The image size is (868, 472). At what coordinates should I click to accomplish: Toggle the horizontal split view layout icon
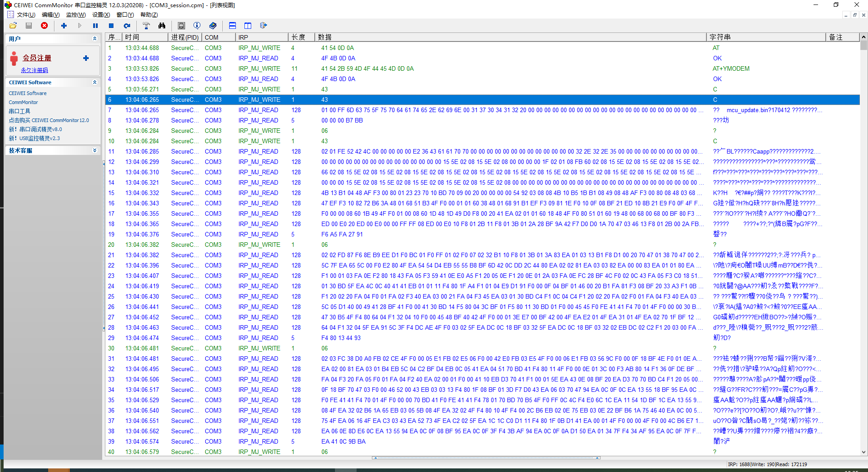232,26
